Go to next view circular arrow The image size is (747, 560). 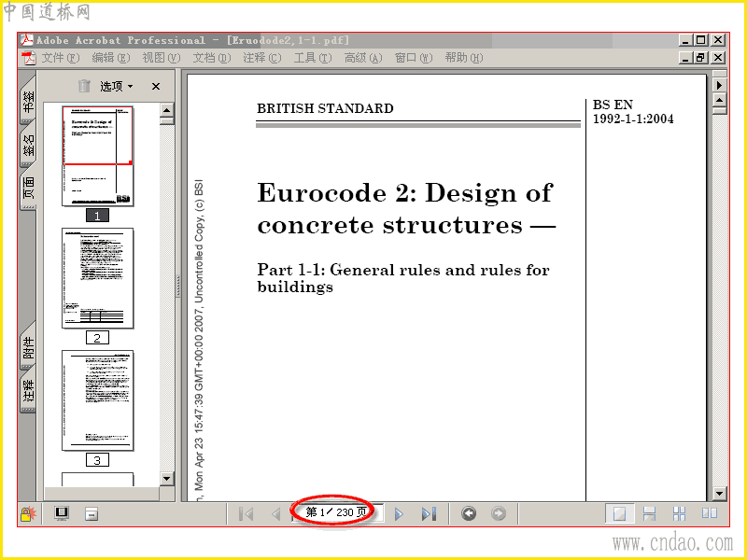tap(499, 513)
